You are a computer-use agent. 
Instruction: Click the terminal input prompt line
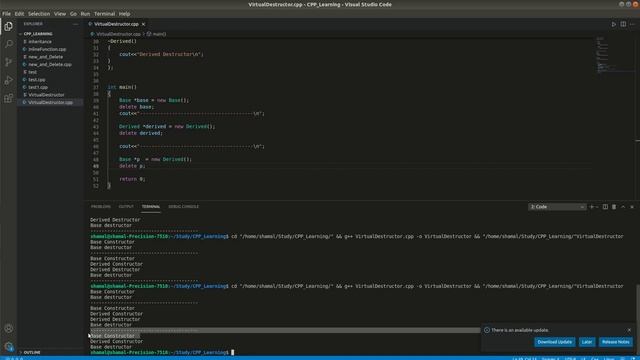click(162, 352)
